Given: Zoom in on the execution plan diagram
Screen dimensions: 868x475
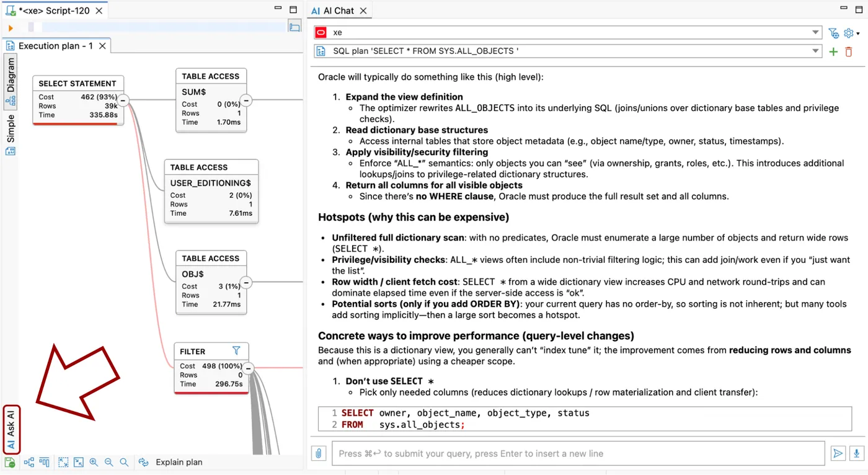Looking at the screenshot, I should [x=94, y=462].
